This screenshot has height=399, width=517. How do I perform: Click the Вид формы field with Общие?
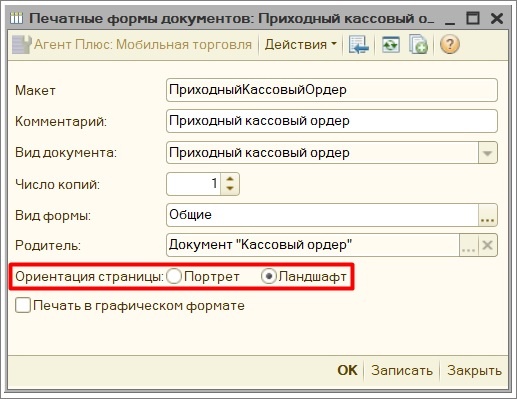322,215
